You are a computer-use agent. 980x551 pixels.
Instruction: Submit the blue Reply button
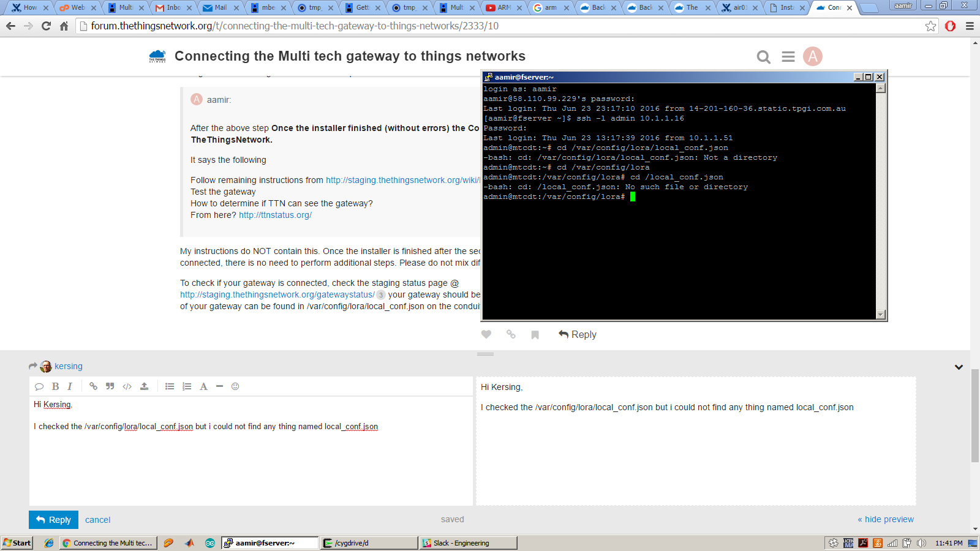(x=53, y=520)
